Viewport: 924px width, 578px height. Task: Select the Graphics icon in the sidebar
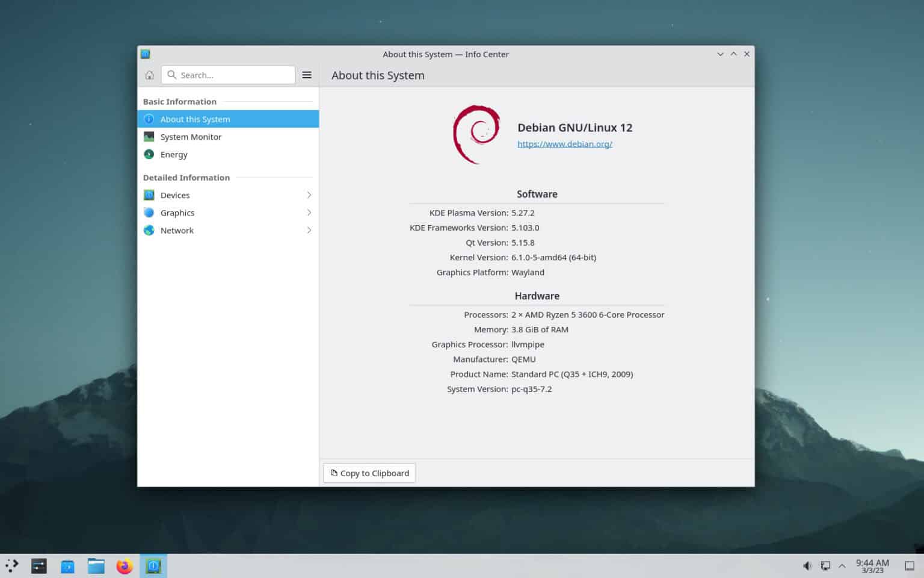149,213
